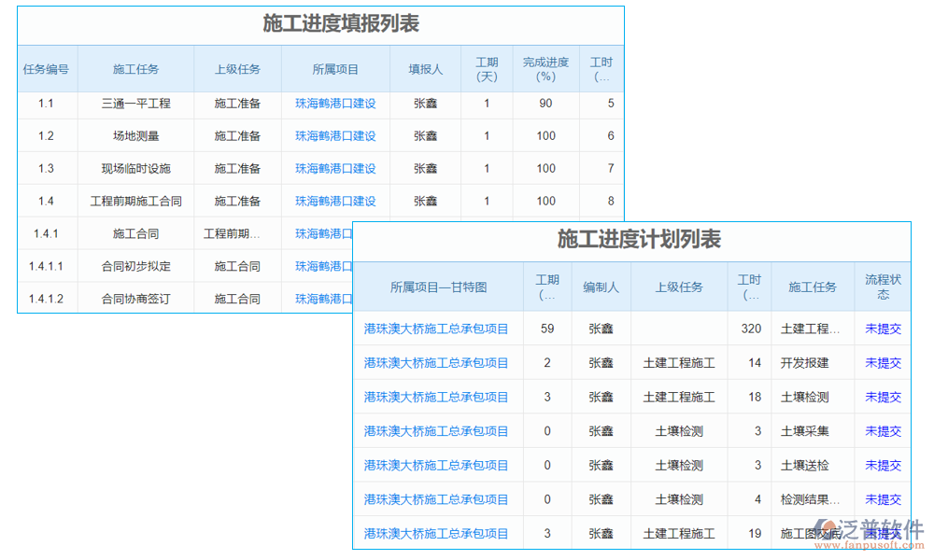Select the 三通一平工程 task cell
The height and width of the screenshot is (560, 934).
coord(135,104)
